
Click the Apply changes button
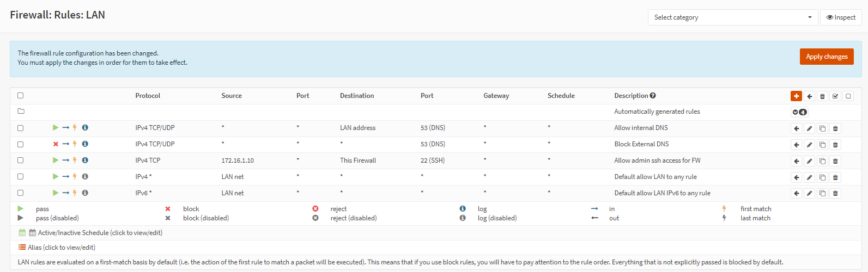(827, 57)
